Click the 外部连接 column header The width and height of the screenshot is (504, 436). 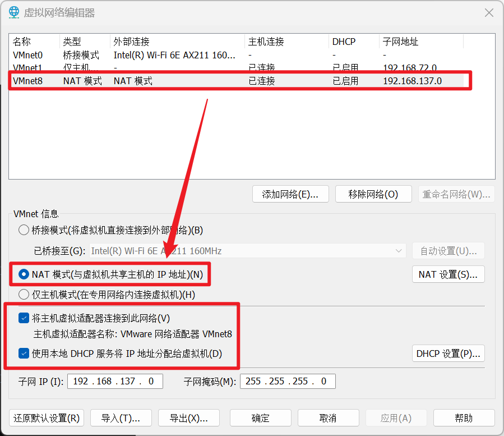[x=177, y=42]
